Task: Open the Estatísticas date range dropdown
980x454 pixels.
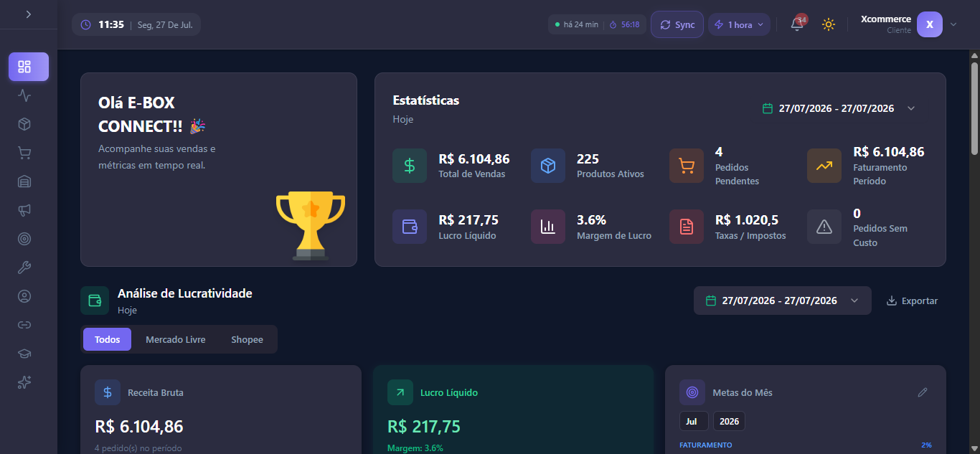Action: pyautogui.click(x=839, y=108)
